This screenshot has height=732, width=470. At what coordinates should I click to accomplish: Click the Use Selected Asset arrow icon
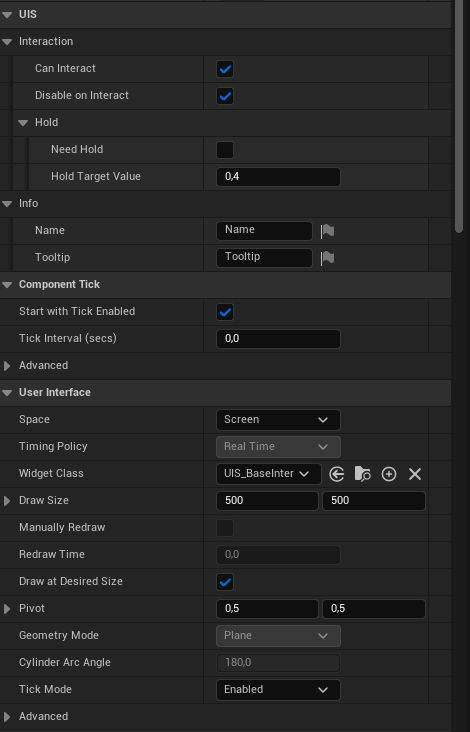point(337,474)
